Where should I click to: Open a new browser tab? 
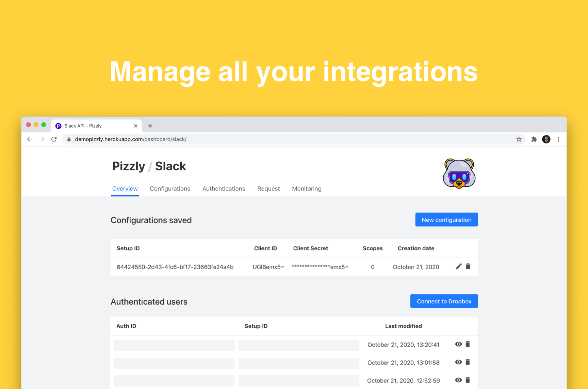click(150, 126)
